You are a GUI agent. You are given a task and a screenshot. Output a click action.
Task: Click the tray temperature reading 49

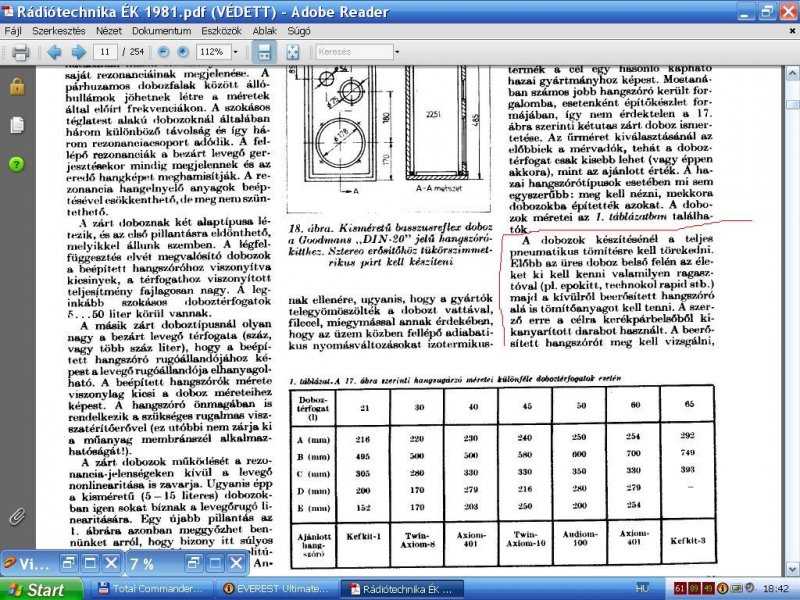tap(708, 589)
